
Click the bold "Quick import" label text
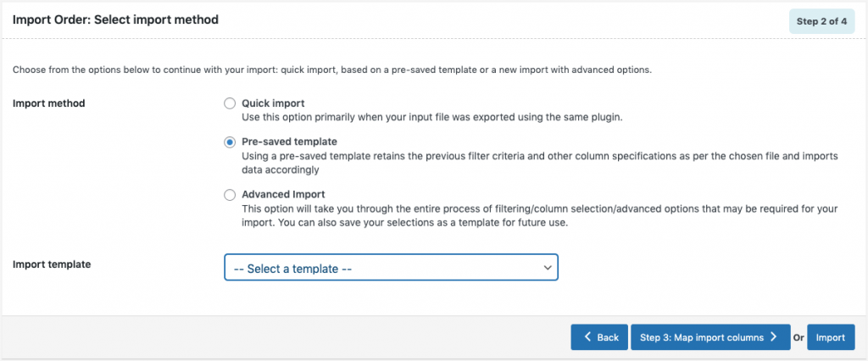tap(273, 103)
